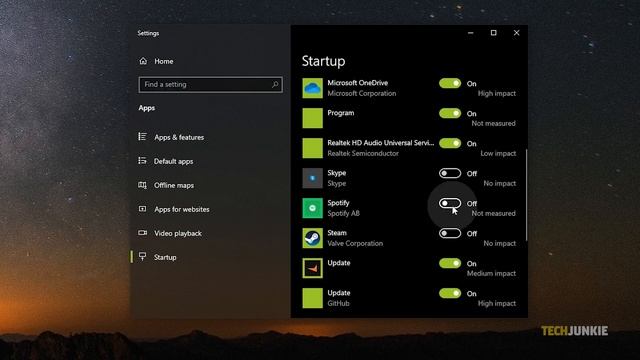Click the Realtek HD Audio app icon
640x360 pixels.
(313, 148)
